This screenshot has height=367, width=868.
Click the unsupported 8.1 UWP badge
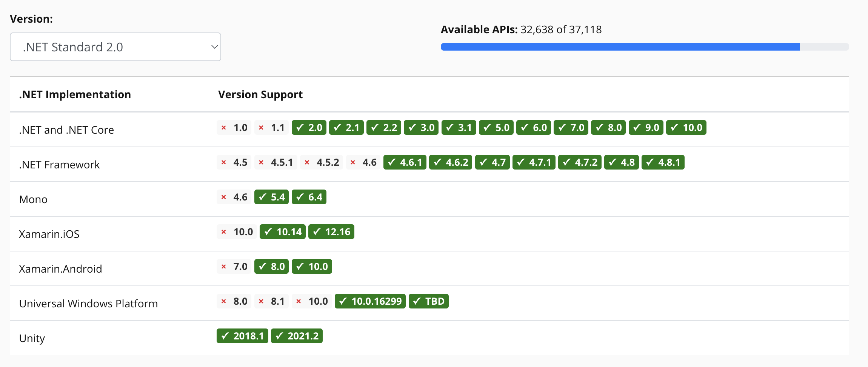[271, 301]
